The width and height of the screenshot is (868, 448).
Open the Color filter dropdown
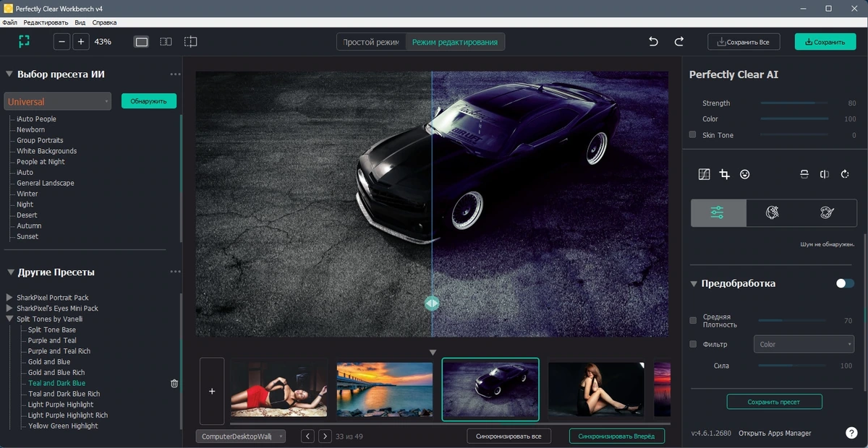click(804, 345)
